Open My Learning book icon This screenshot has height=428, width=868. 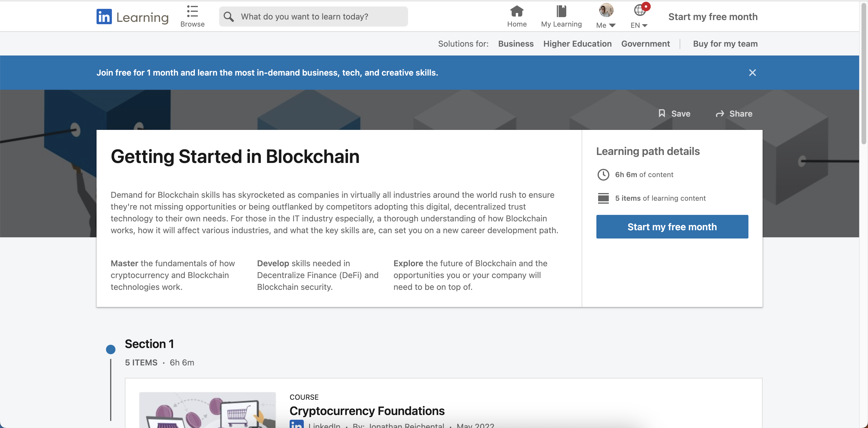[x=561, y=11]
